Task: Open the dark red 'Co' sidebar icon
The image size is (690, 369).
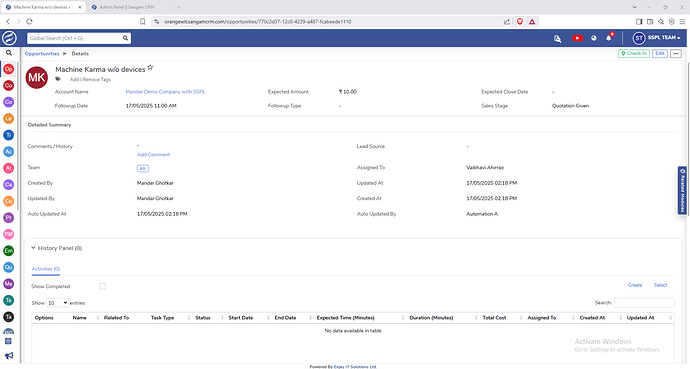Action: (x=8, y=85)
